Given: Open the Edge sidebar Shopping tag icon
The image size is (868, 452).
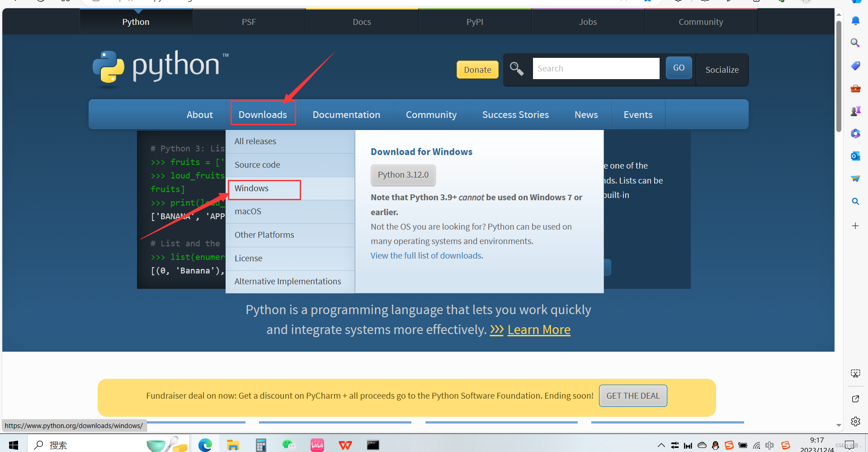Looking at the screenshot, I should click(855, 66).
